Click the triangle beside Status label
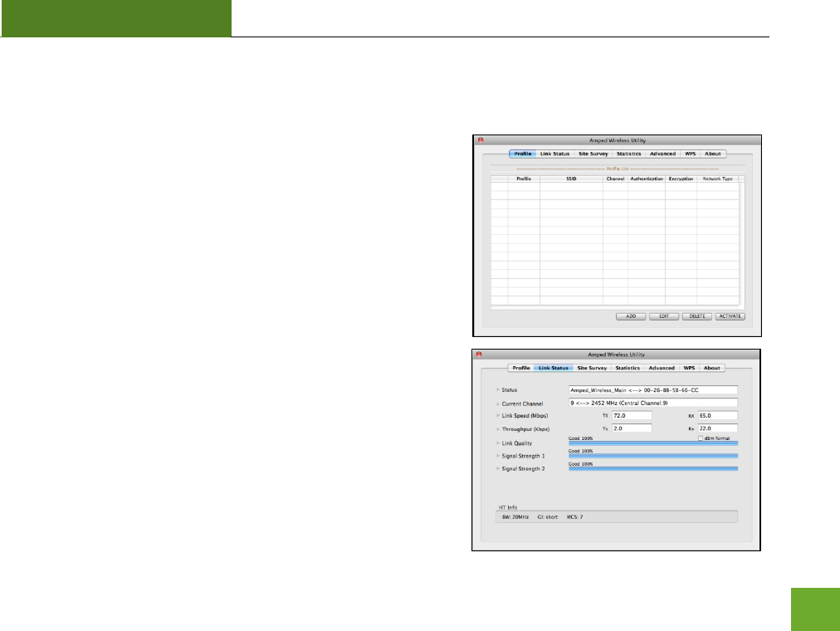This screenshot has height=631, width=840. coord(498,390)
